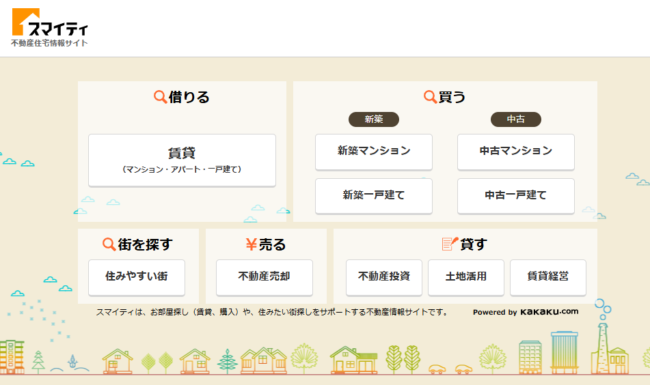Go to 賃貸経営 page
The height and width of the screenshot is (385, 650).
coord(548,277)
